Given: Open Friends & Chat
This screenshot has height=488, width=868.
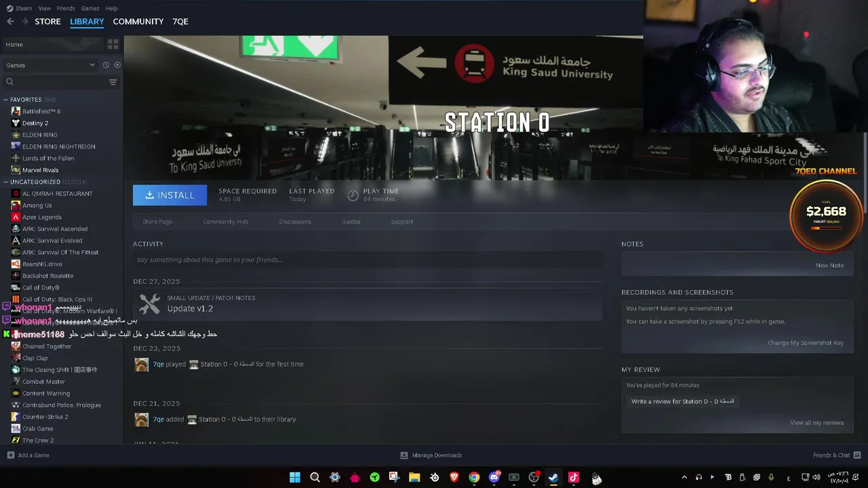Looking at the screenshot, I should point(837,455).
